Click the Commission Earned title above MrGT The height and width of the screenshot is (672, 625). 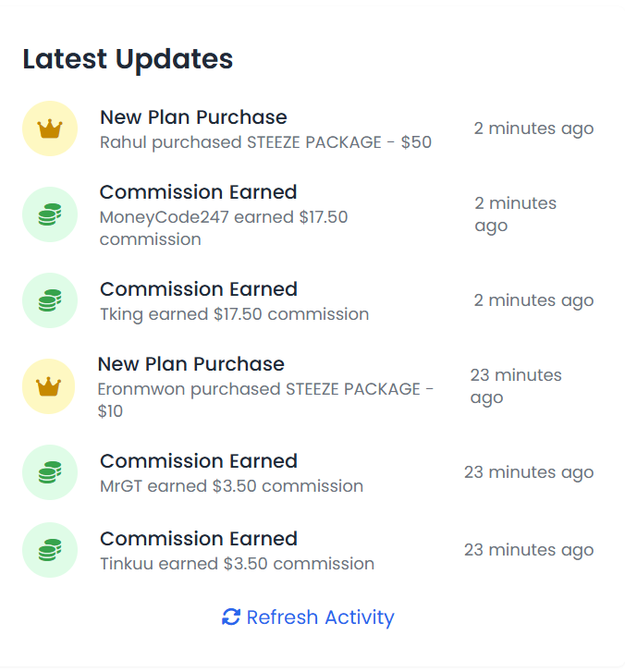coord(198,461)
